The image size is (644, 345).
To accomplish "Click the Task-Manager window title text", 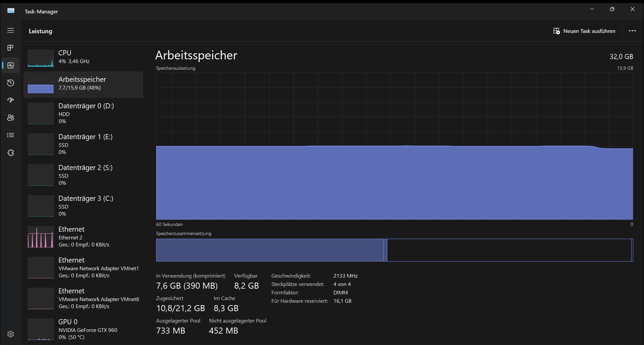I will 41,12.
